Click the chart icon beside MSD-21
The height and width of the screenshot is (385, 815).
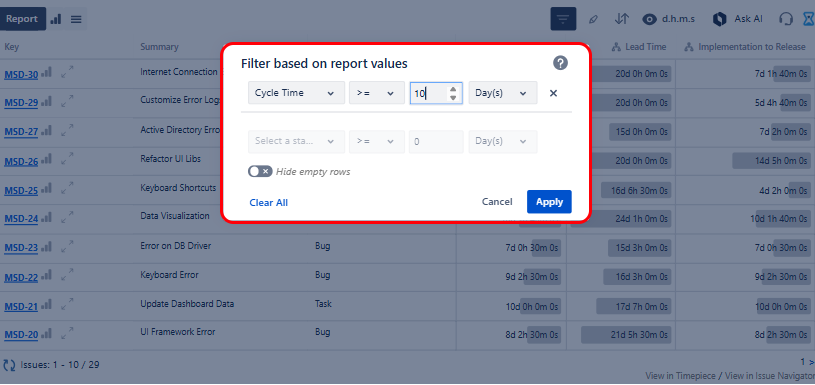(47, 304)
